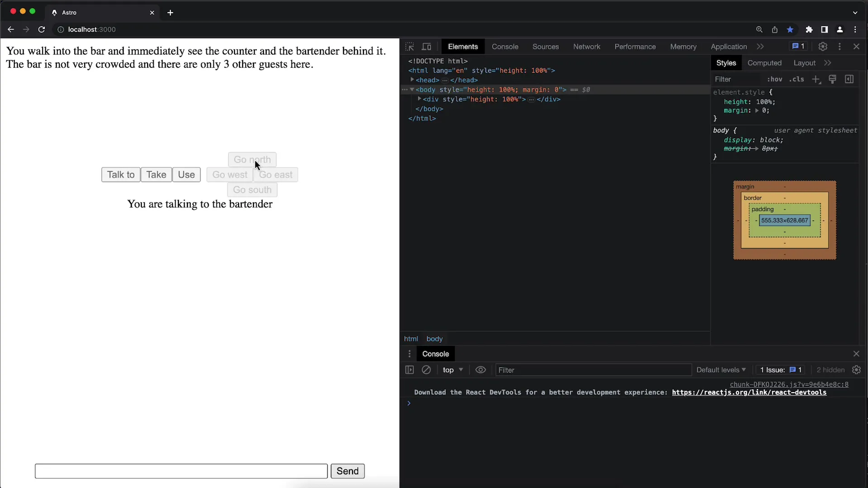Open the top execution context dropdown
Screen dimensions: 868x488
(x=453, y=370)
